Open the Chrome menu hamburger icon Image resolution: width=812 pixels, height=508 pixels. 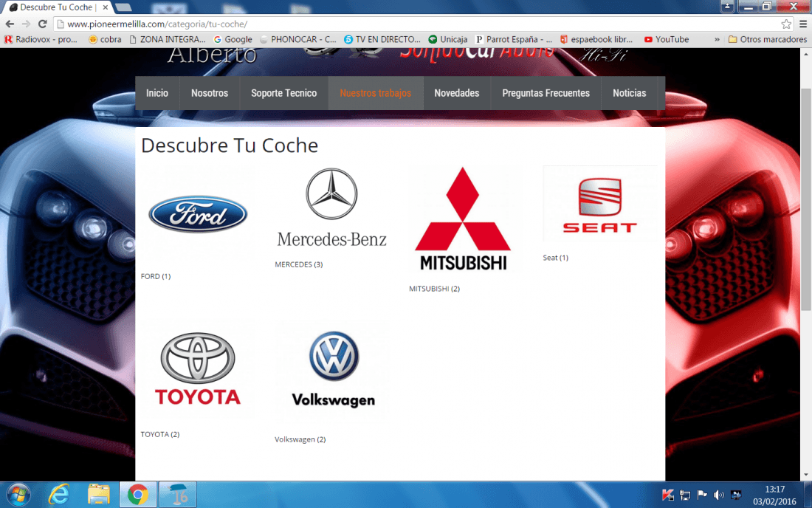click(803, 24)
